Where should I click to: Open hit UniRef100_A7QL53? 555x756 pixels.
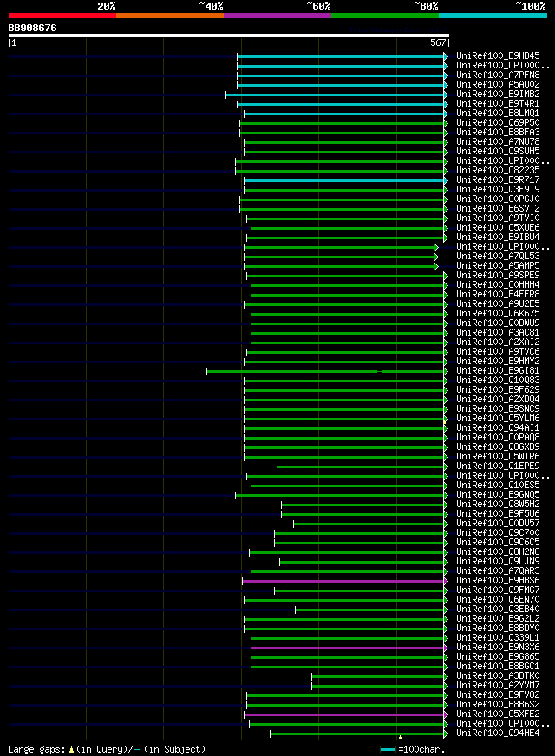click(x=498, y=256)
